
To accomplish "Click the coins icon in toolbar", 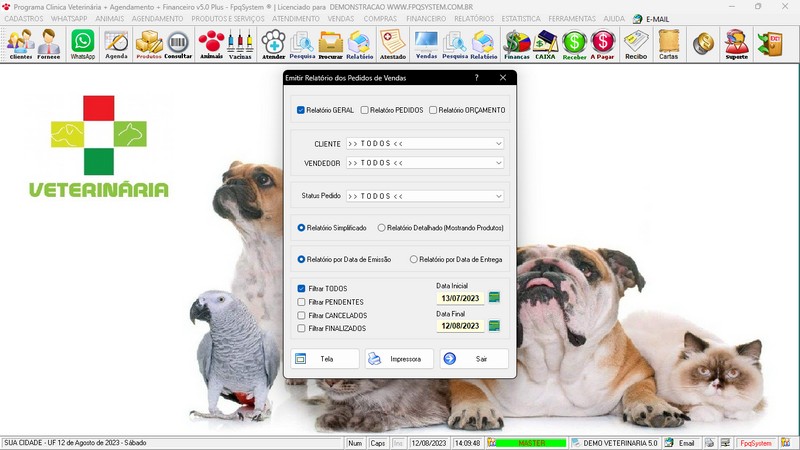I will 703,43.
